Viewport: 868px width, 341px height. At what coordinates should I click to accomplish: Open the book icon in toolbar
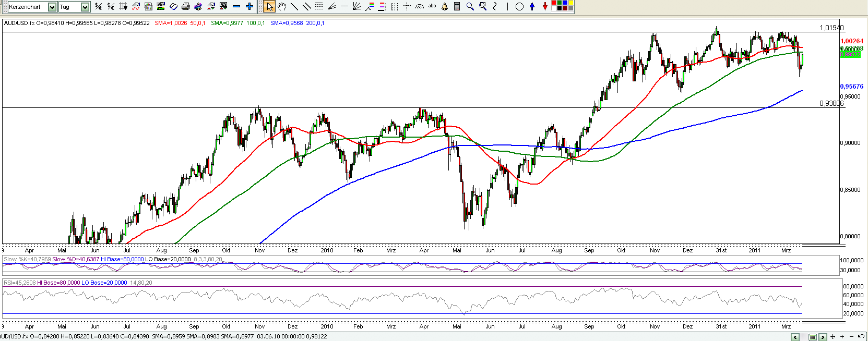173,6
